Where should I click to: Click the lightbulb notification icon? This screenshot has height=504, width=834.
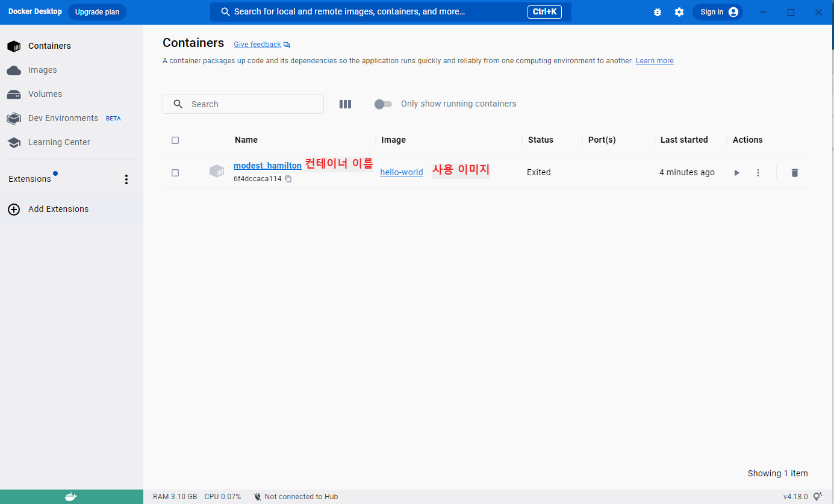point(818,497)
